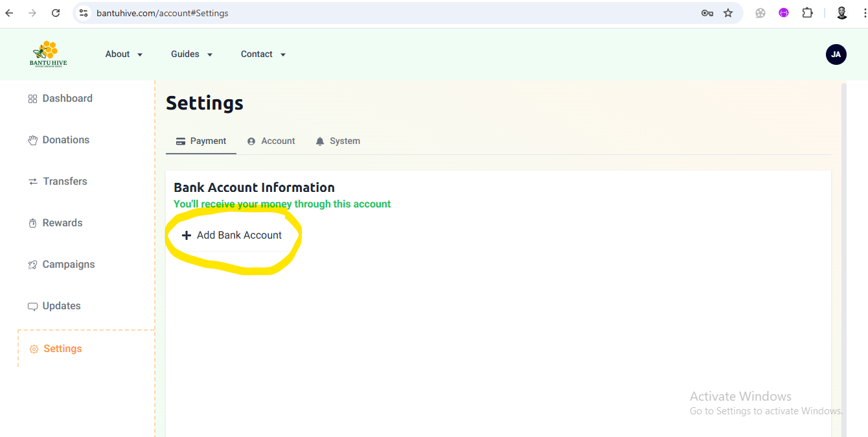Click the Add Bank Account button
The width and height of the screenshot is (868, 437).
click(x=233, y=235)
